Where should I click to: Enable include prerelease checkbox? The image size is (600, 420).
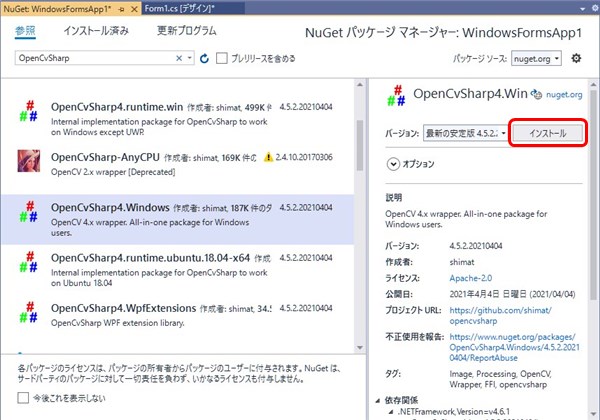pos(222,58)
